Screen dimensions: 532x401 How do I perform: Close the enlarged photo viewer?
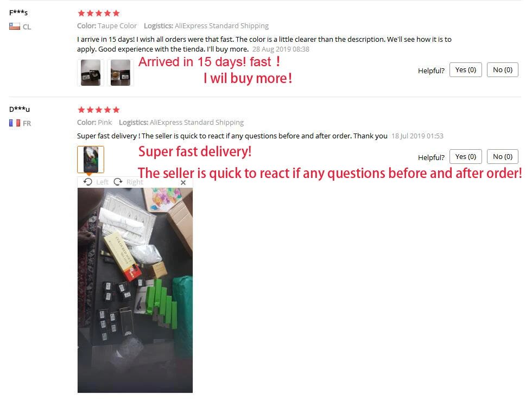183,182
